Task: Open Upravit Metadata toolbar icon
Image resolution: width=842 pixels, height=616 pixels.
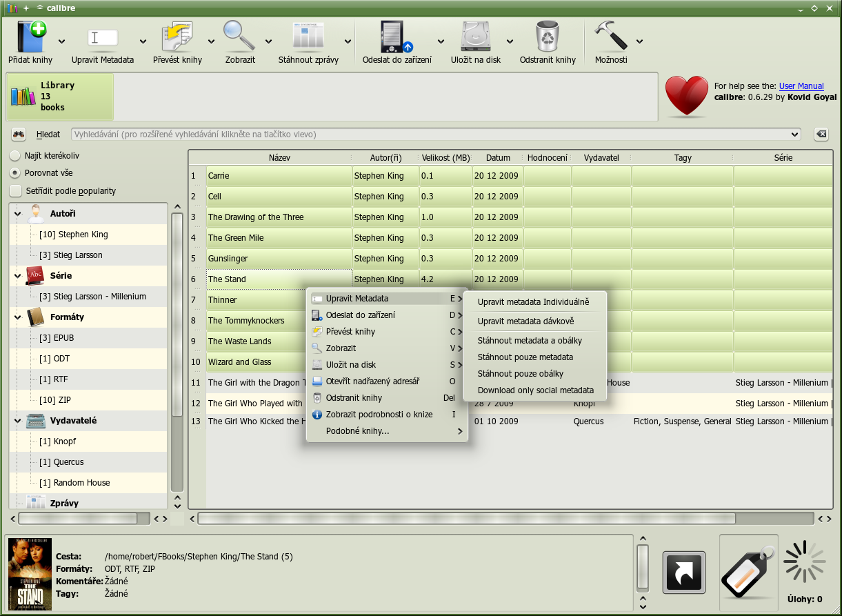Action: (103, 37)
